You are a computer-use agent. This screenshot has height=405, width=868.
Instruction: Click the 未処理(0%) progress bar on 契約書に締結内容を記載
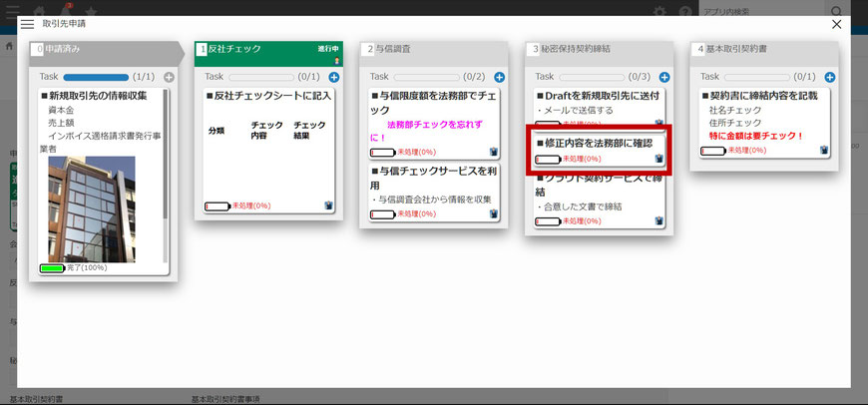(x=712, y=151)
